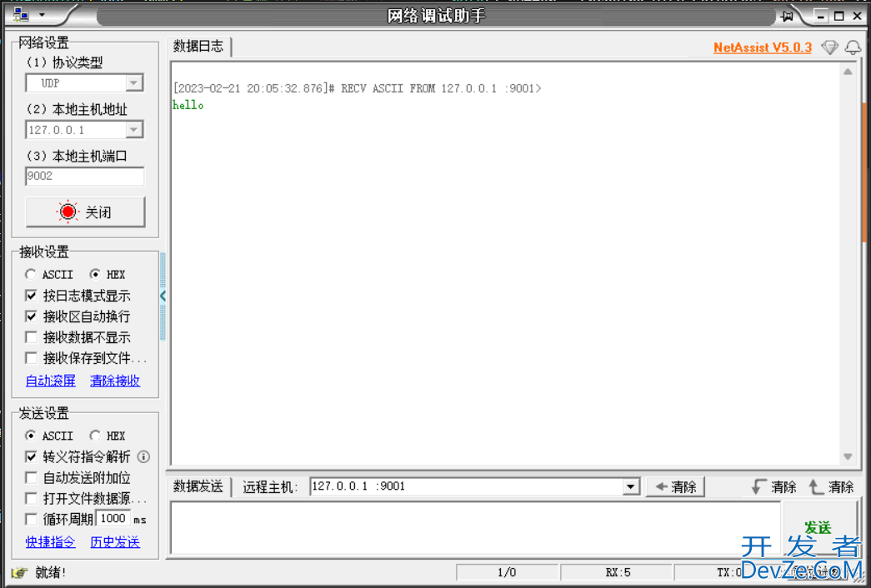The width and height of the screenshot is (871, 588).
Task: Disable the 按日志模式显示 checkbox
Action: (32, 296)
